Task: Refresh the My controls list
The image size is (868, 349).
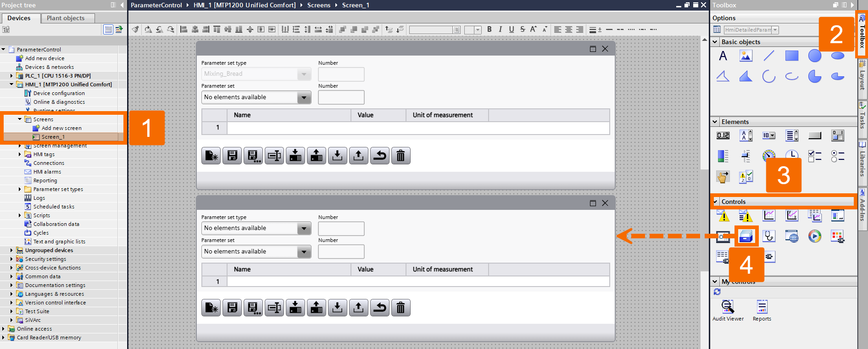Action: click(x=717, y=292)
